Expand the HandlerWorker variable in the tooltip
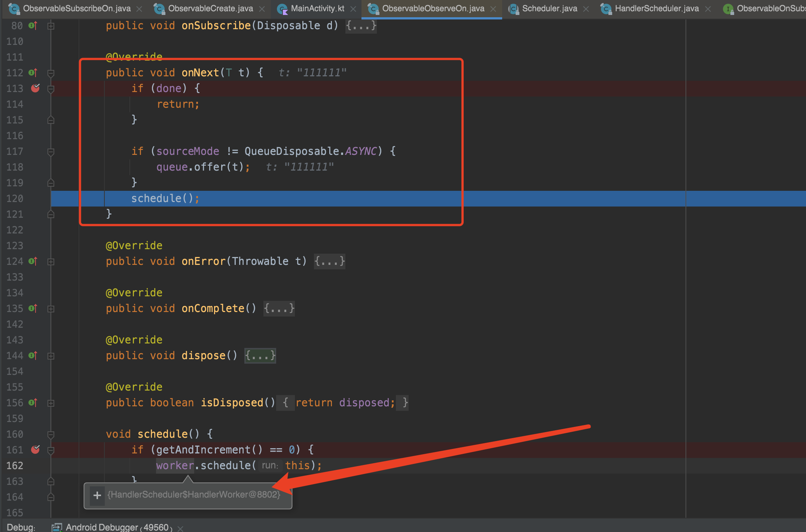This screenshot has width=806, height=532. tap(97, 495)
